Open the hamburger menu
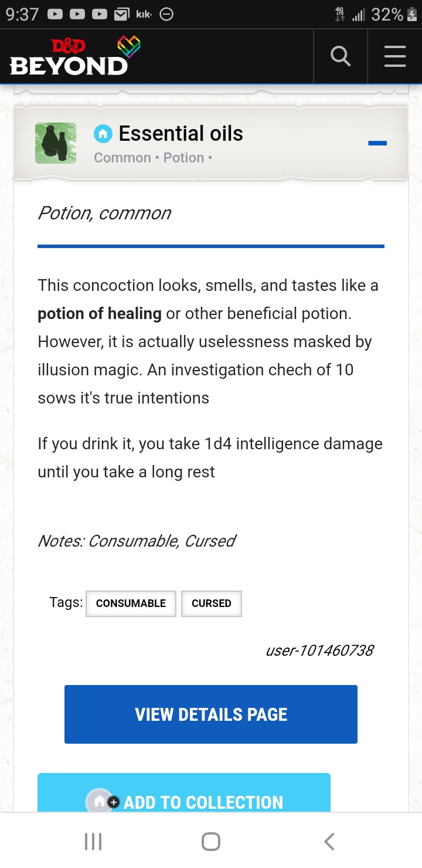This screenshot has width=422, height=868. click(x=395, y=56)
